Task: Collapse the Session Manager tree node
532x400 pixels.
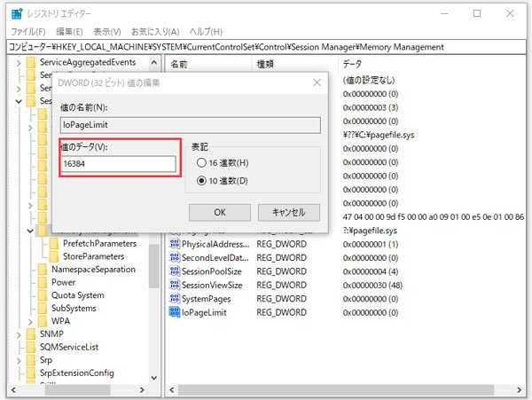Action: point(19,101)
